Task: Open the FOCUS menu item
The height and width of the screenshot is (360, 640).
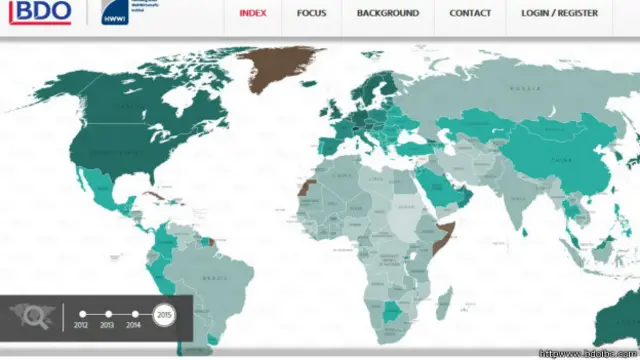Action: 311,13
